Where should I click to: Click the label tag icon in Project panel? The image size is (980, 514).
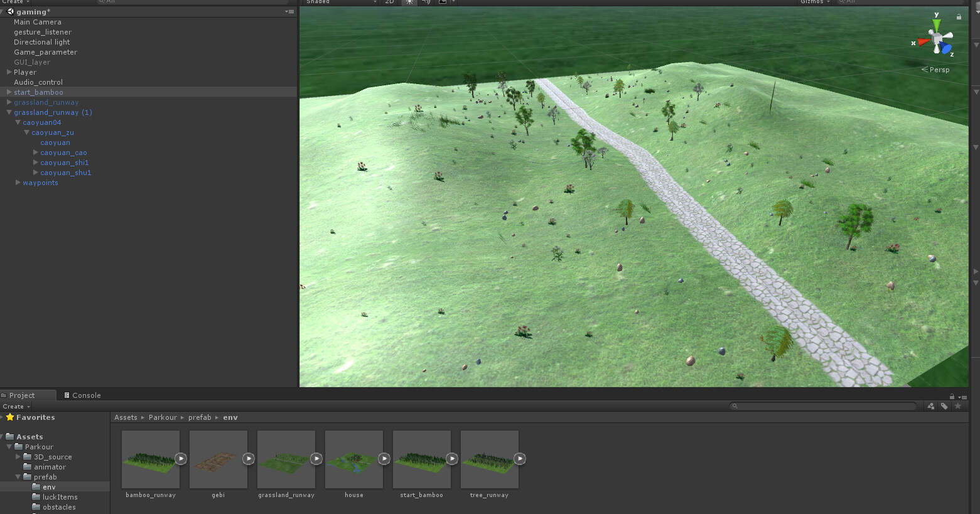[944, 406]
